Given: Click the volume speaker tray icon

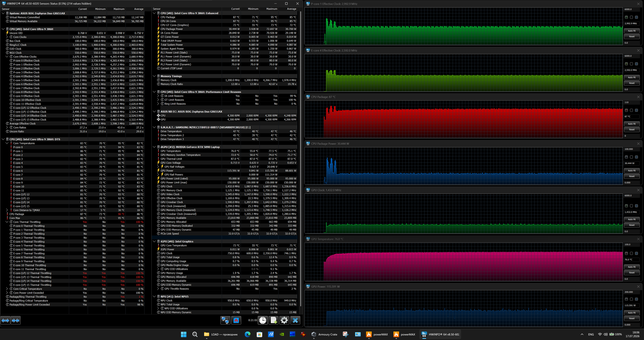Looking at the screenshot, I should pyautogui.click(x=606, y=334).
